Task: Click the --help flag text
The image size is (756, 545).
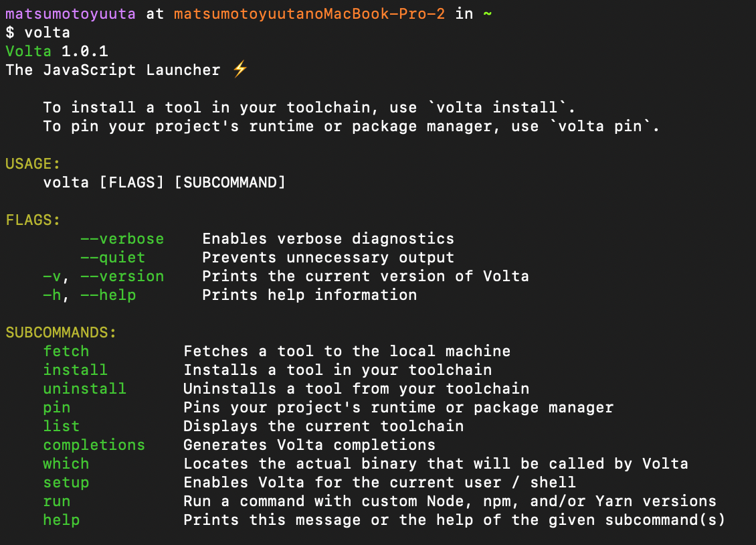Action: click(108, 295)
